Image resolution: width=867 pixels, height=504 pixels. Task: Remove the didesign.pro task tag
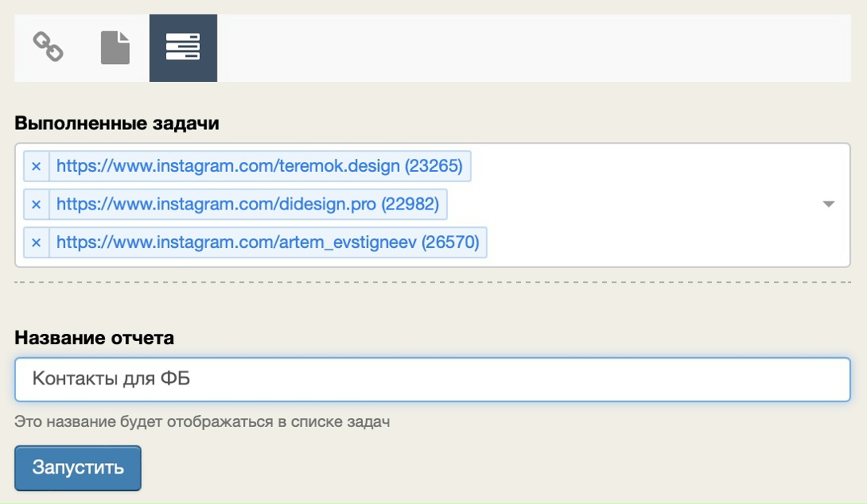pyautogui.click(x=36, y=205)
